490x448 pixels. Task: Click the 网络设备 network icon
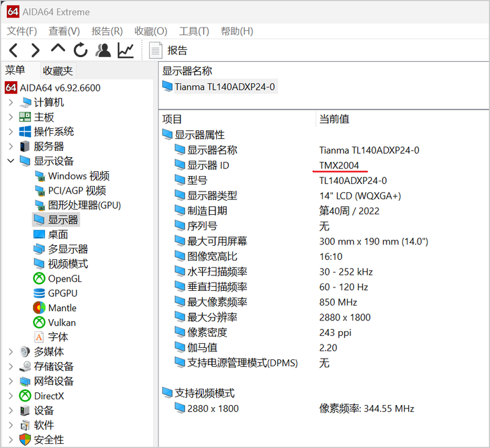click(25, 381)
